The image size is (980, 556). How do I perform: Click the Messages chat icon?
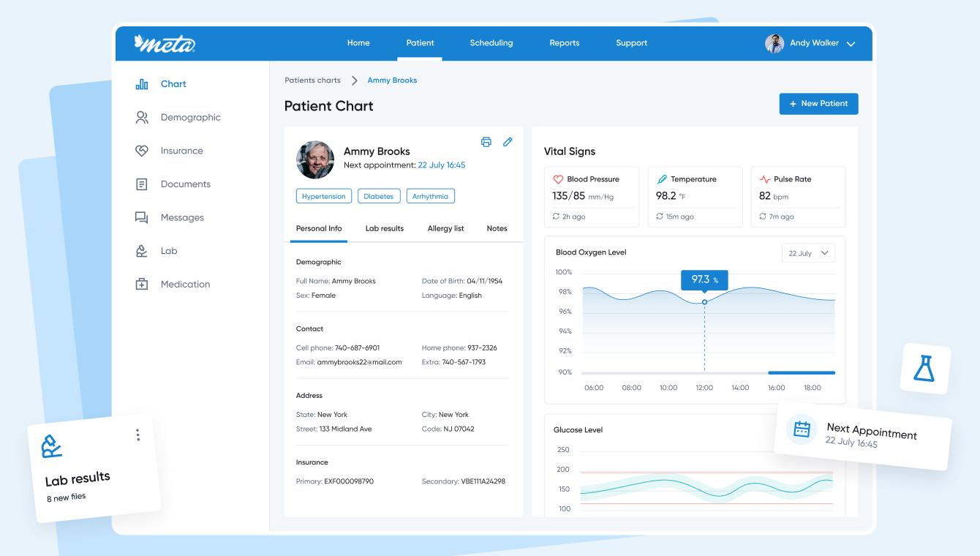point(142,217)
